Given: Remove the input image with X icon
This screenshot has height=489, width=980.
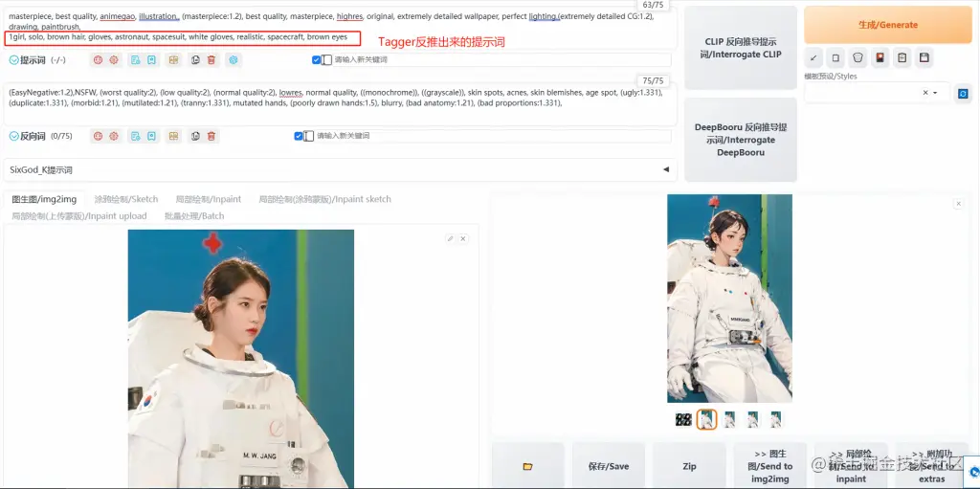Looking at the screenshot, I should (x=463, y=238).
